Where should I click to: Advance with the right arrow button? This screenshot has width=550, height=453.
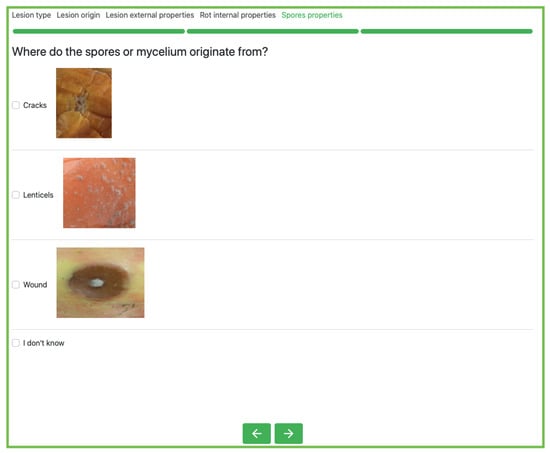pyautogui.click(x=289, y=433)
